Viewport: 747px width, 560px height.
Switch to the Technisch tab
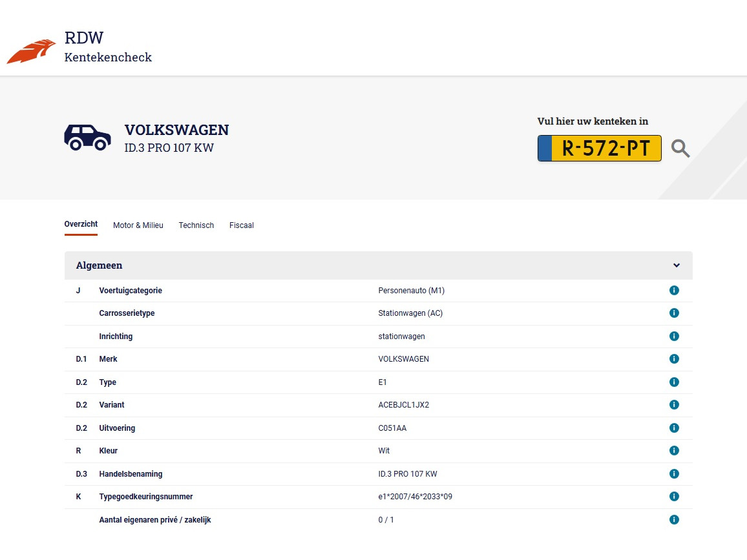pyautogui.click(x=196, y=225)
